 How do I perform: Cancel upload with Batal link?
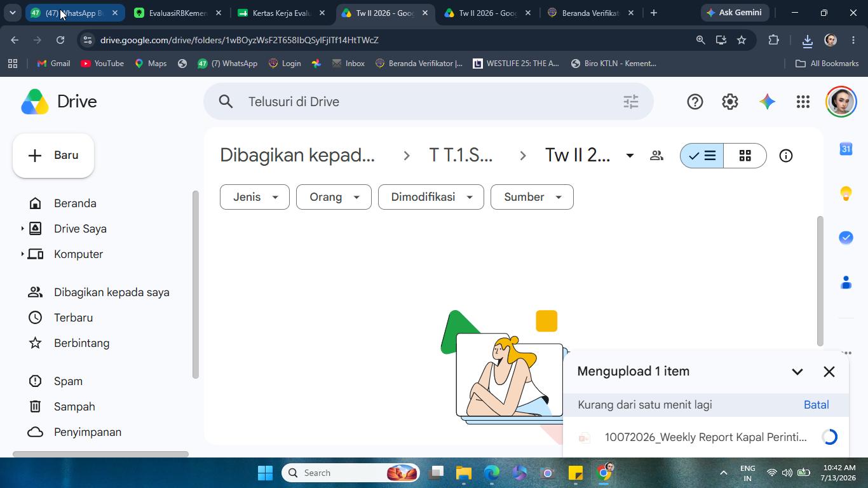pyautogui.click(x=816, y=405)
